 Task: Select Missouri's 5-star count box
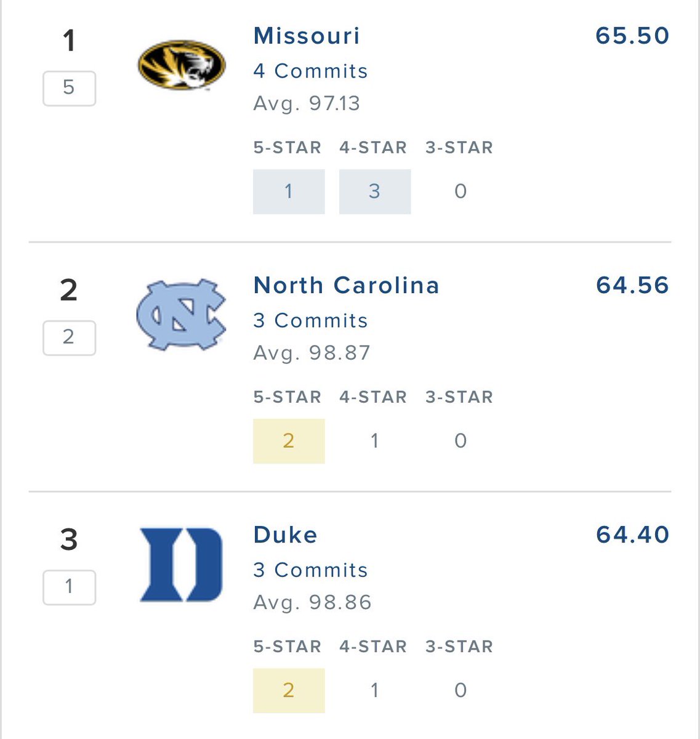point(289,192)
